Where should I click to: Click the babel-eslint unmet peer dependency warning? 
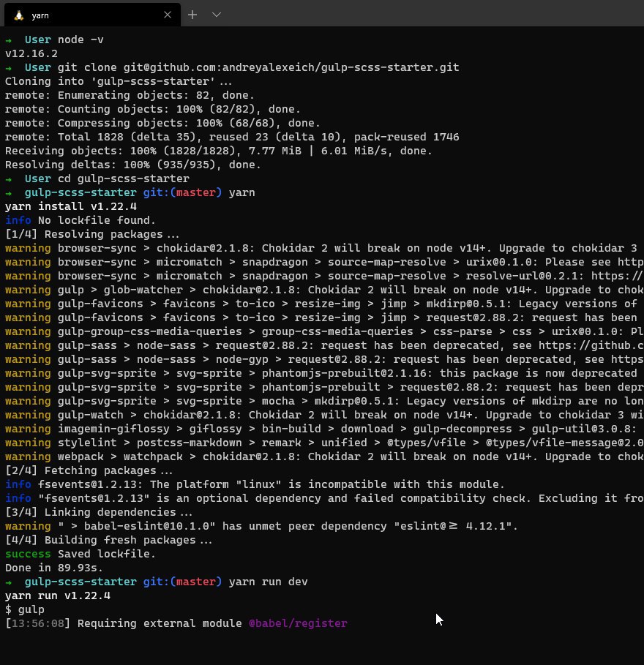(x=261, y=526)
